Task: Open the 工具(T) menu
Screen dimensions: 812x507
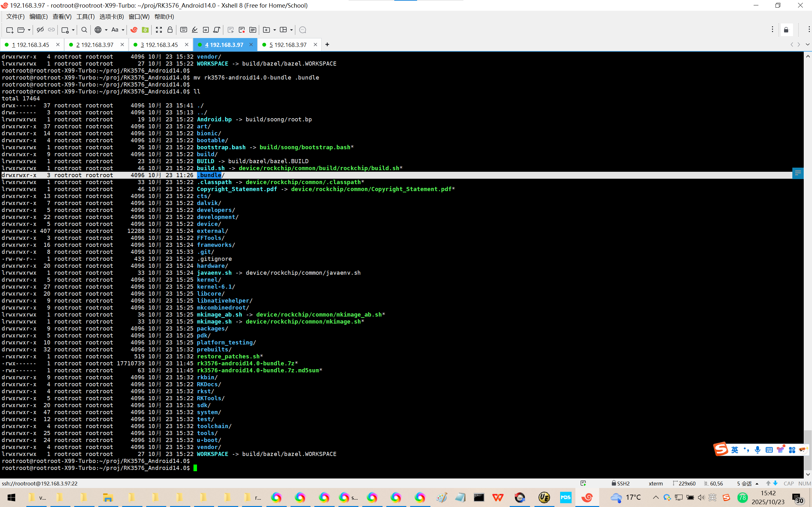Action: pyautogui.click(x=85, y=16)
